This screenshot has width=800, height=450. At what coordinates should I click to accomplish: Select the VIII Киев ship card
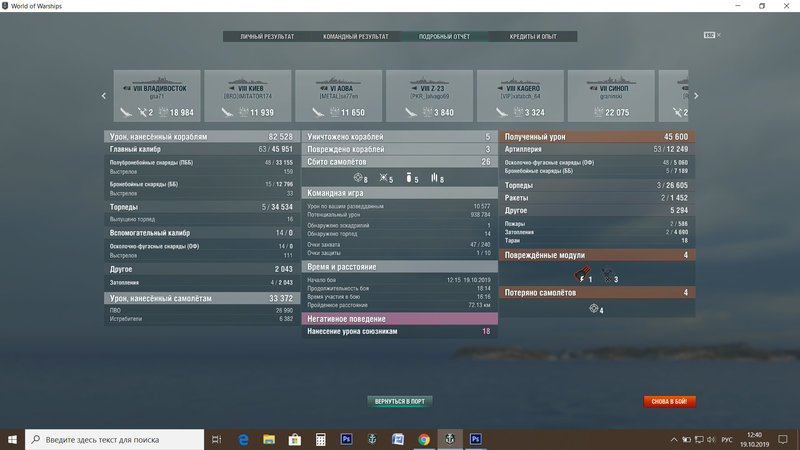pyautogui.click(x=247, y=96)
